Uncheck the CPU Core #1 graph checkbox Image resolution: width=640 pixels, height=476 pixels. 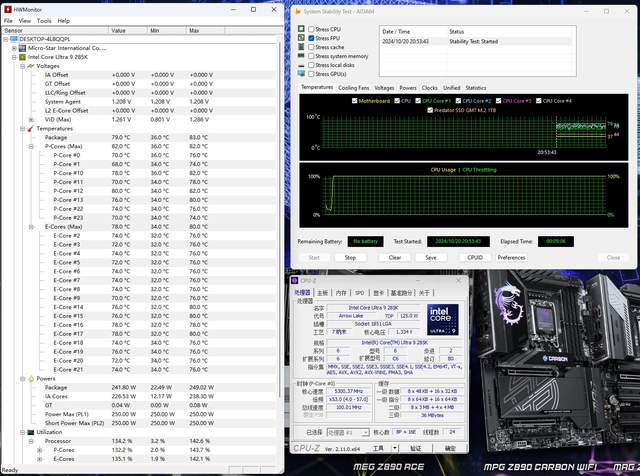(418, 101)
